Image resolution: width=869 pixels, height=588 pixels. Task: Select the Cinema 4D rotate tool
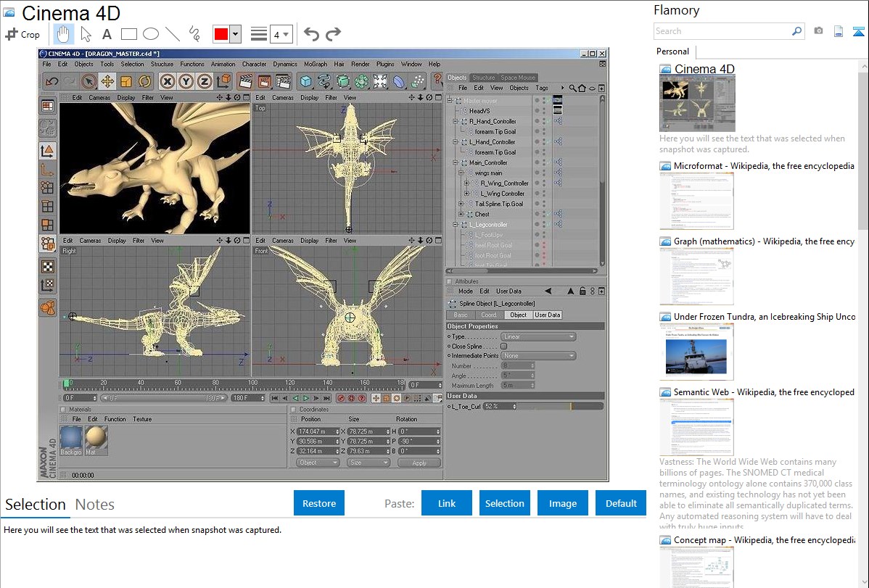(x=144, y=81)
